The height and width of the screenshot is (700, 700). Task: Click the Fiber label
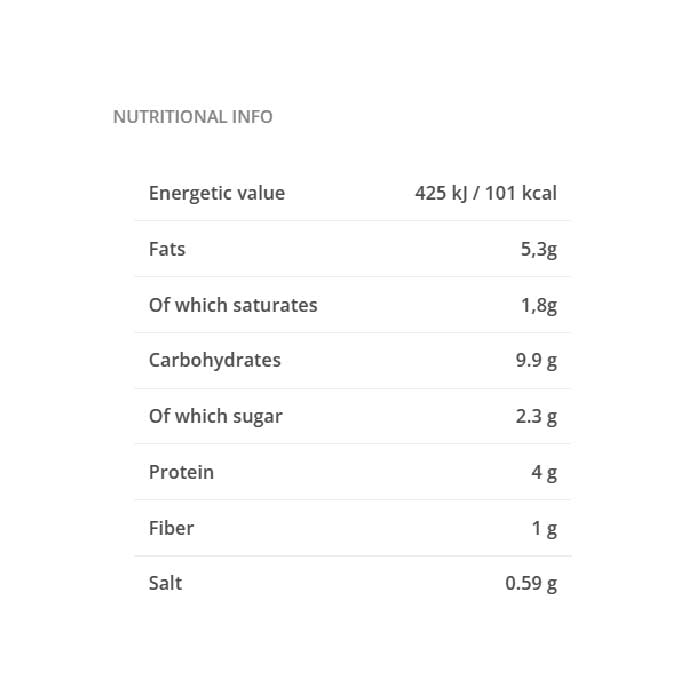[x=171, y=527]
